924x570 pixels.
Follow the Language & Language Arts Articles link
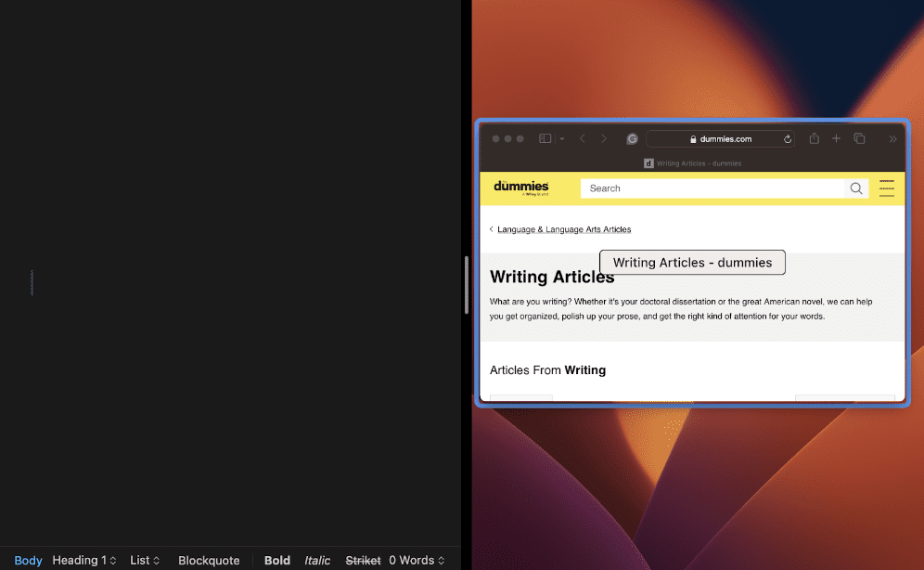(x=564, y=229)
